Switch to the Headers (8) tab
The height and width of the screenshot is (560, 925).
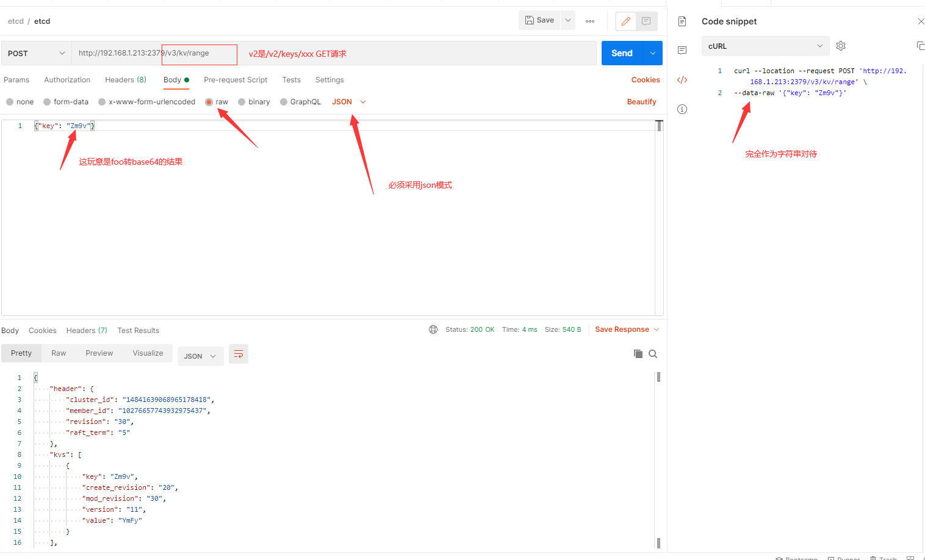coord(125,79)
